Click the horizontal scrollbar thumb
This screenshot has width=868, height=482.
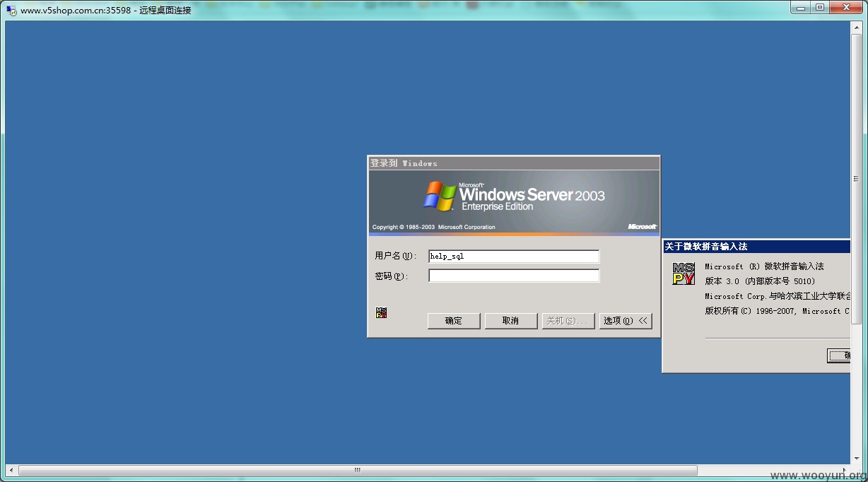coord(358,470)
